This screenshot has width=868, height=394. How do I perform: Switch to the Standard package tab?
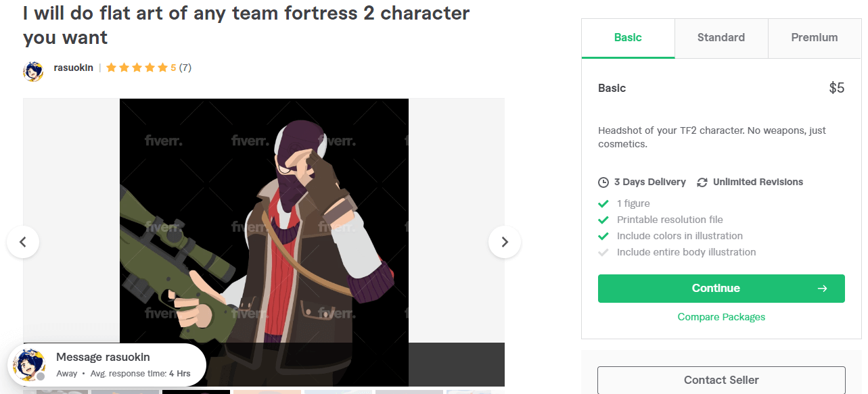click(x=721, y=38)
